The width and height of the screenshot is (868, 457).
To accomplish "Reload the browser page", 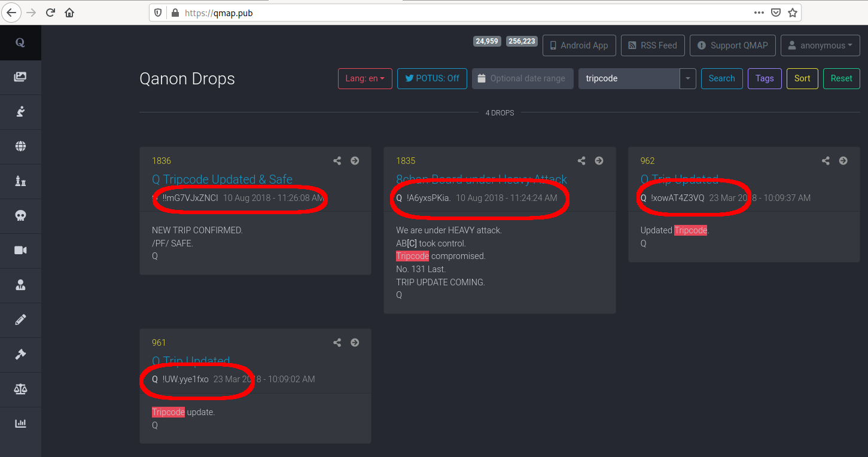I will [50, 12].
